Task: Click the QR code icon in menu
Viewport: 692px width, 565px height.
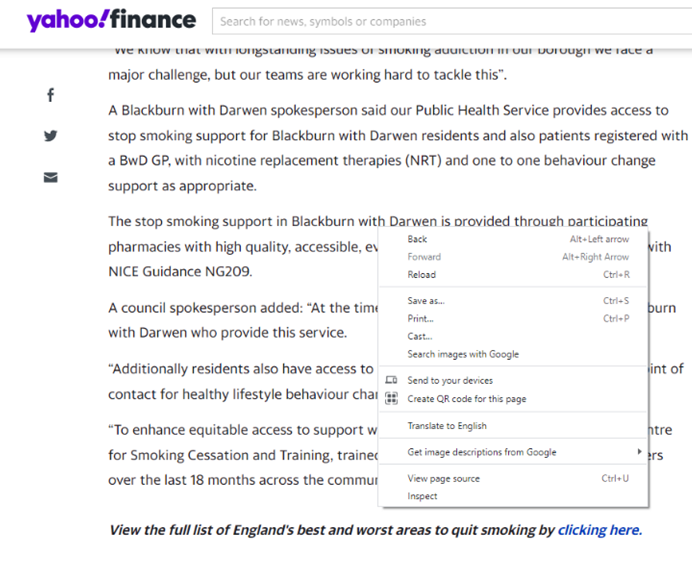Action: (391, 398)
